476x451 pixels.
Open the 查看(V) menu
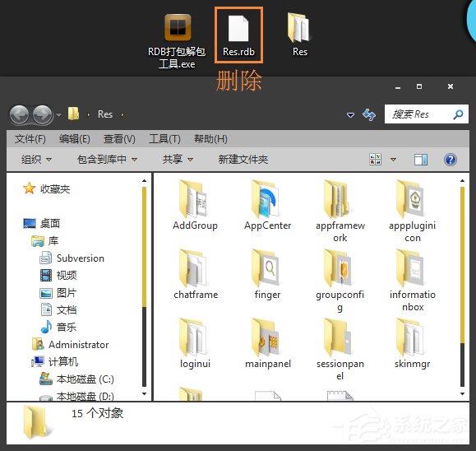point(119,139)
